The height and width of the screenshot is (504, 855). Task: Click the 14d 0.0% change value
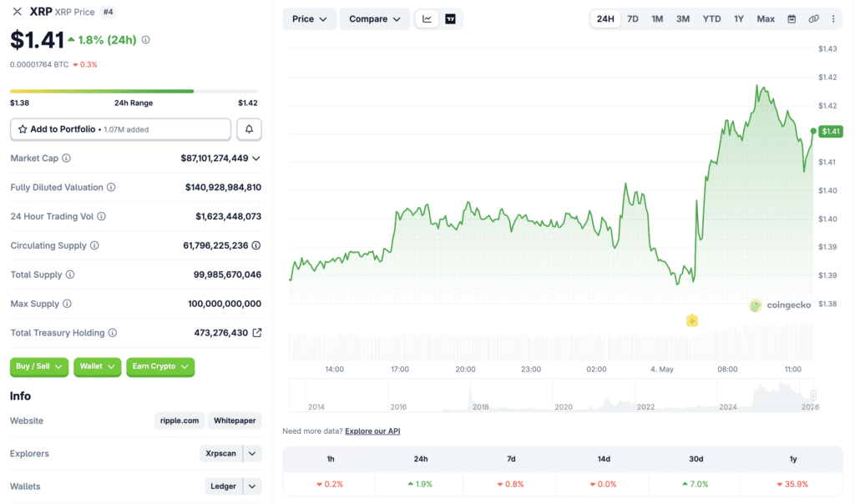603,484
